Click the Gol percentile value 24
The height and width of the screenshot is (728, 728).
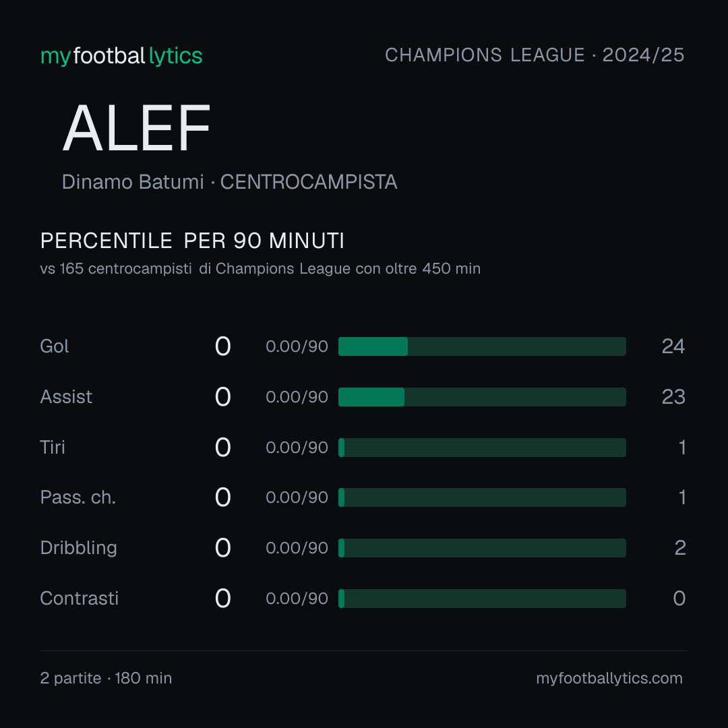pos(673,346)
